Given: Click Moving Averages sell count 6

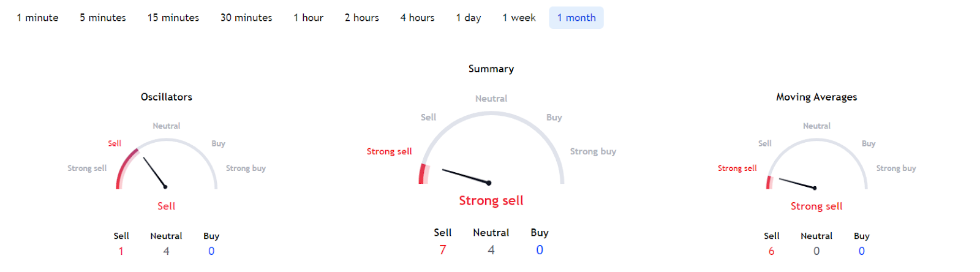Looking at the screenshot, I should [771, 251].
